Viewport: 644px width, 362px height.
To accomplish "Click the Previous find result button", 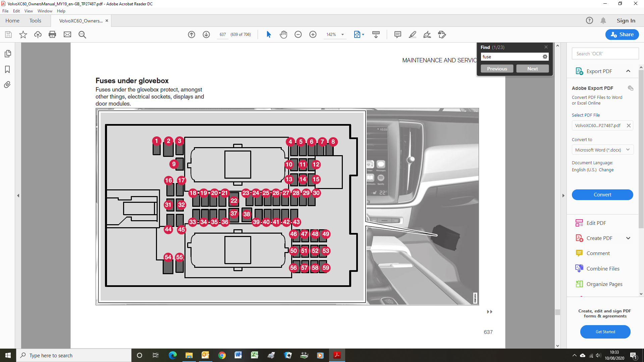I will click(x=497, y=69).
